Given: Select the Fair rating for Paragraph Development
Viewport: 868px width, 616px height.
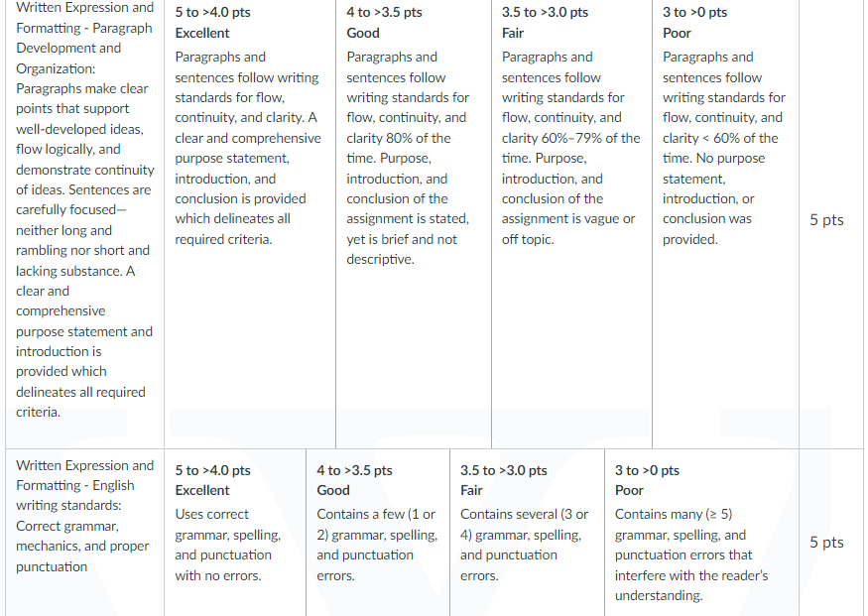Looking at the screenshot, I should click(x=571, y=224).
